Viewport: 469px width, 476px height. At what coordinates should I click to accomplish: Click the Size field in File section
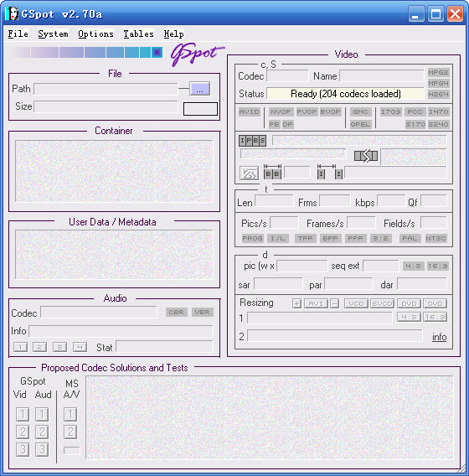pos(106,106)
